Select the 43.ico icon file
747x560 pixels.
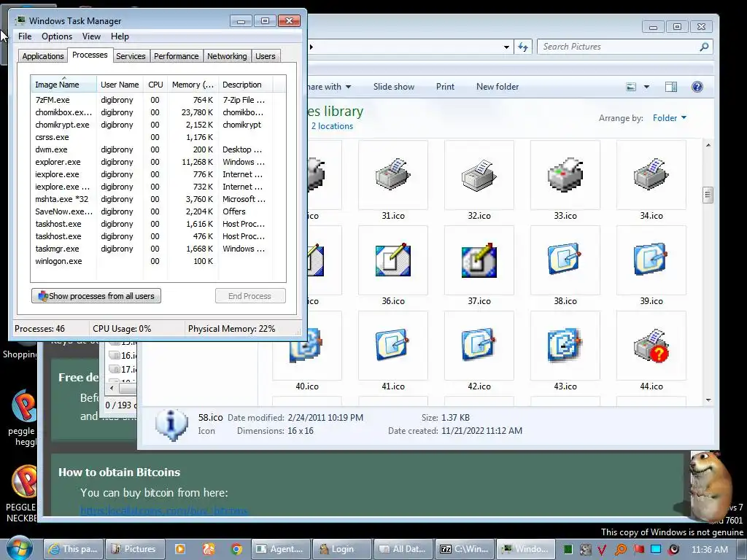click(x=565, y=345)
